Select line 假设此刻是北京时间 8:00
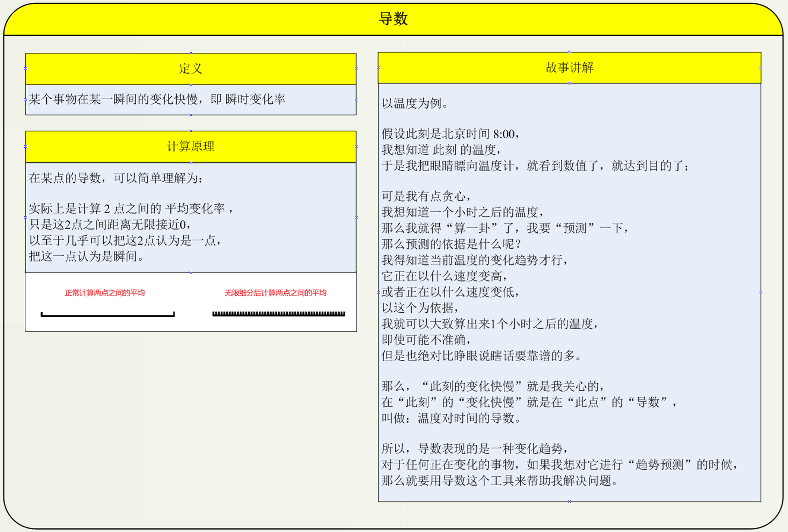The image size is (788, 532). (x=450, y=134)
